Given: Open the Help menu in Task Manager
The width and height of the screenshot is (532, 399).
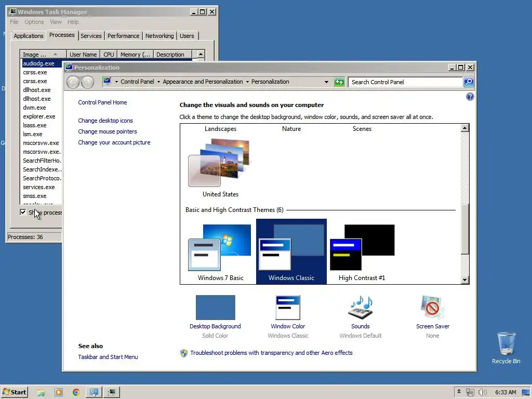Looking at the screenshot, I should click(x=73, y=22).
